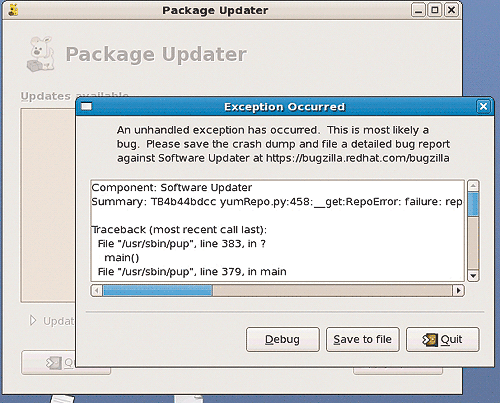The image size is (500, 403).
Task: Click the horizontal scrollbar left arrow
Action: coord(97,291)
